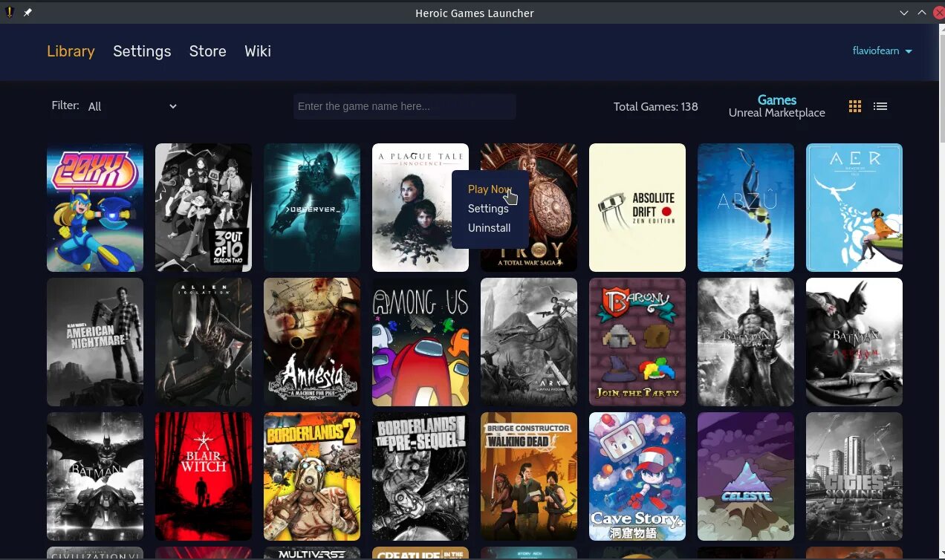Screen dimensions: 945x560
Task: Open the Blair Witch game cover
Action: [x=204, y=476]
